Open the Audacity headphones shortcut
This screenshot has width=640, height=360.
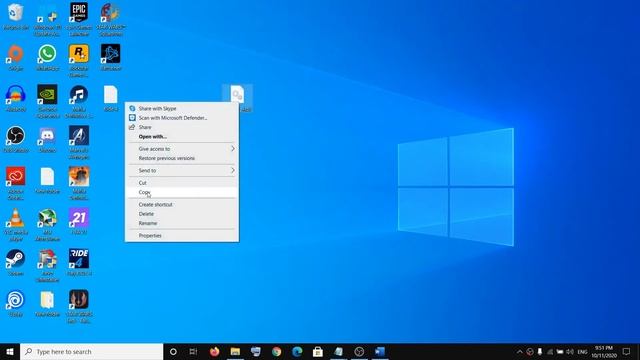[16, 98]
